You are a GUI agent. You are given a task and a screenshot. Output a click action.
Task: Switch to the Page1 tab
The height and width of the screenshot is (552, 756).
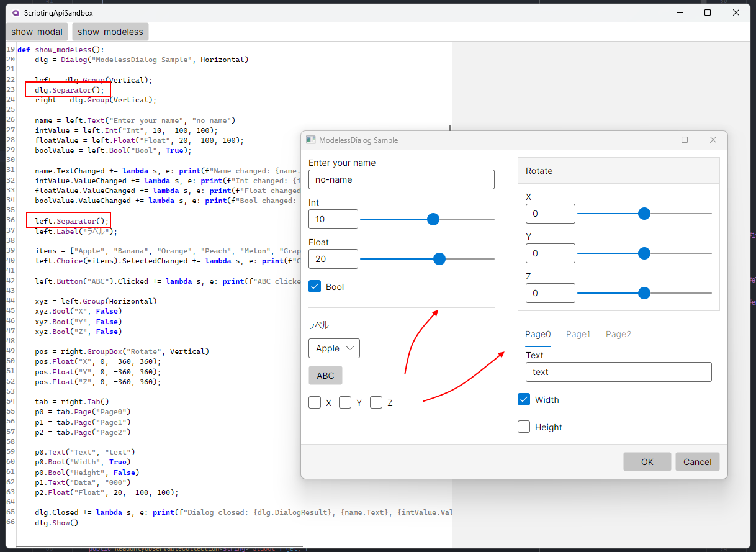point(578,334)
